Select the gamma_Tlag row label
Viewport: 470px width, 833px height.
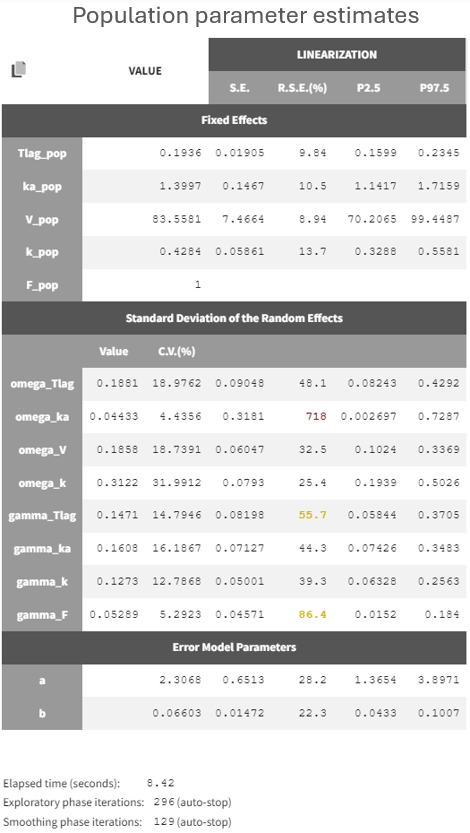(x=42, y=515)
